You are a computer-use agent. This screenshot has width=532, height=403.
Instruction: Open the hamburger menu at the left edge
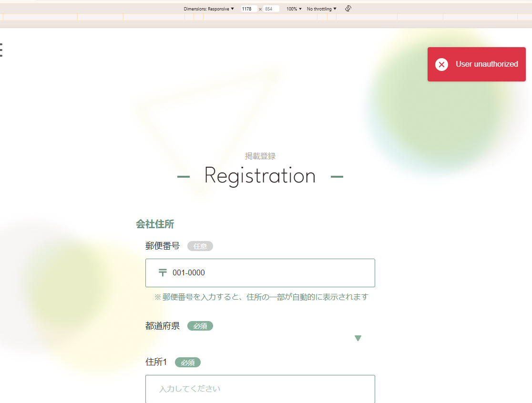1,50
